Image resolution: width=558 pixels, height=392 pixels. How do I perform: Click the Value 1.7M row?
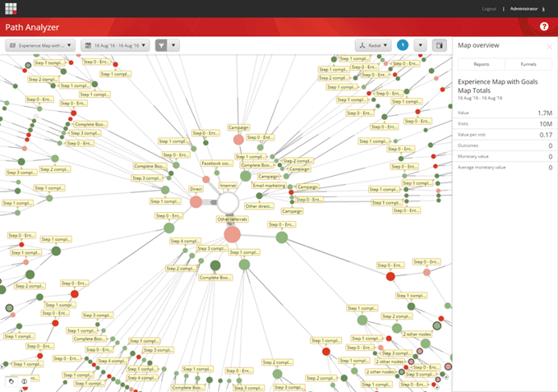(x=505, y=113)
